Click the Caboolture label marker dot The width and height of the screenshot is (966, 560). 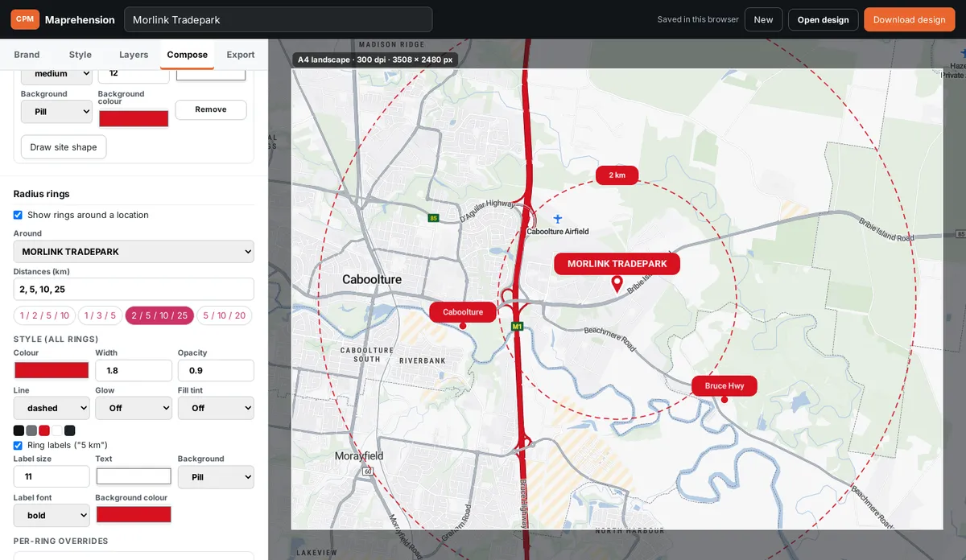[463, 326]
